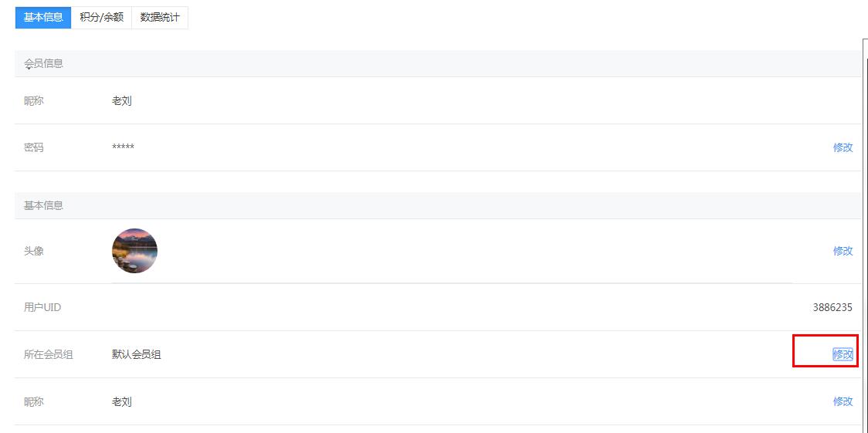The width and height of the screenshot is (868, 433).
Task: Click the 老刘 nickname under 会员信息
Action: 122,101
